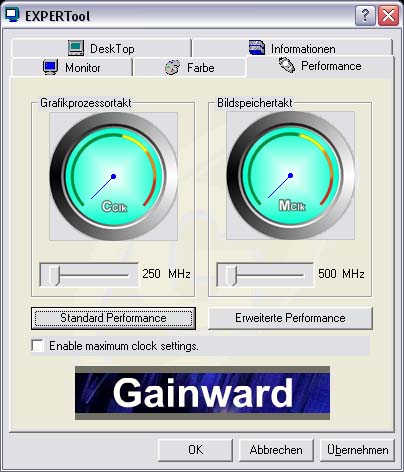Click the Bildspeichertakt slider handle
Viewport: 404px width, 472px height.
[231, 275]
